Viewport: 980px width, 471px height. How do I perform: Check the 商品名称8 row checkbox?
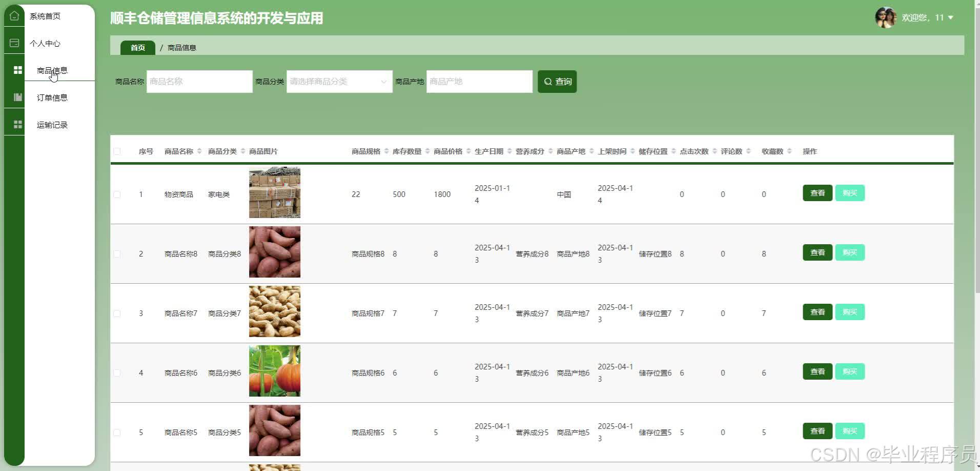[117, 254]
